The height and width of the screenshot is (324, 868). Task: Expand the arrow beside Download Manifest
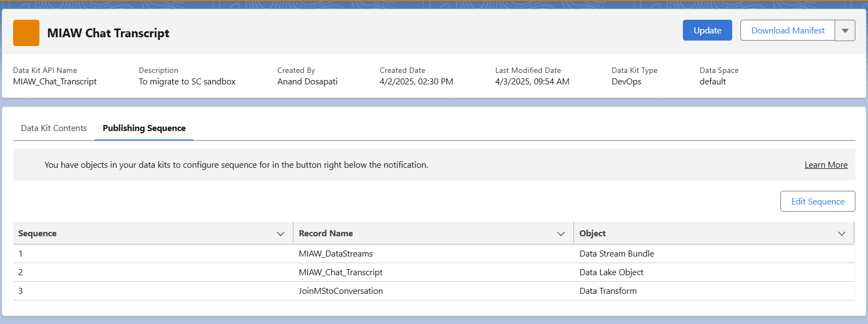[x=844, y=31]
